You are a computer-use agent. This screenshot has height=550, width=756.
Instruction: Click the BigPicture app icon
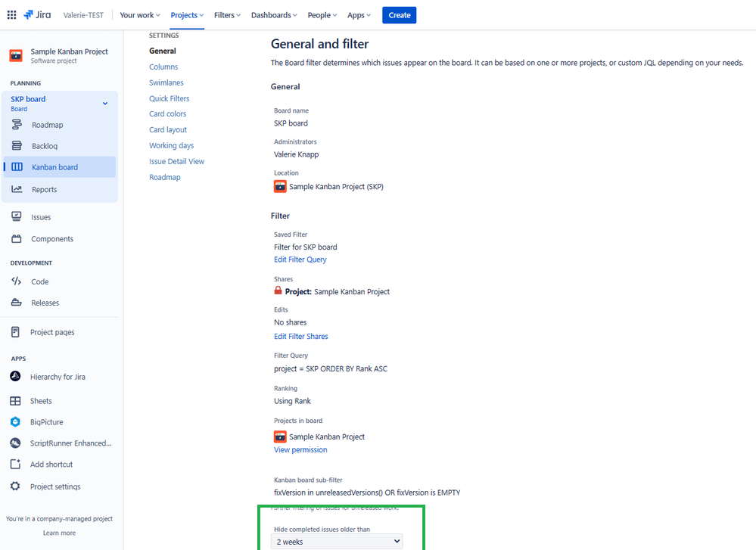[15, 422]
